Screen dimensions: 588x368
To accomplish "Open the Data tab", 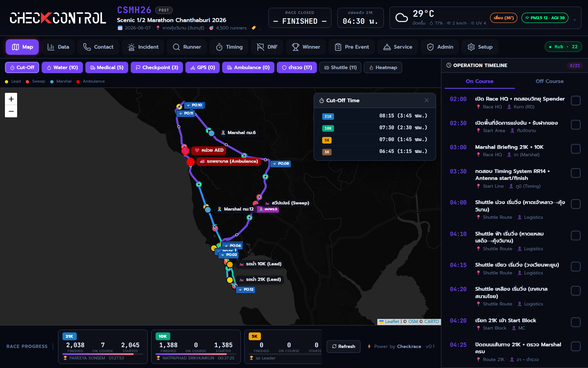I will point(58,47).
